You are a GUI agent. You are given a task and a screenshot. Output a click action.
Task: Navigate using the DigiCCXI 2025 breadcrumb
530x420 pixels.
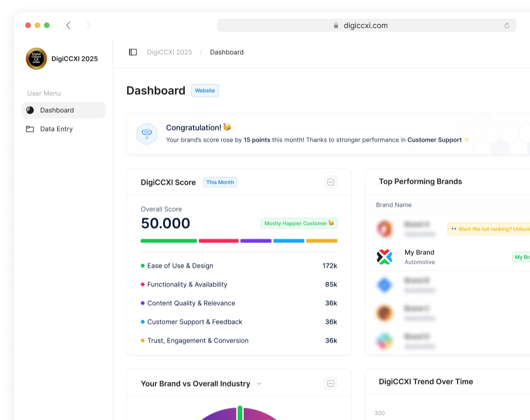[x=169, y=52]
